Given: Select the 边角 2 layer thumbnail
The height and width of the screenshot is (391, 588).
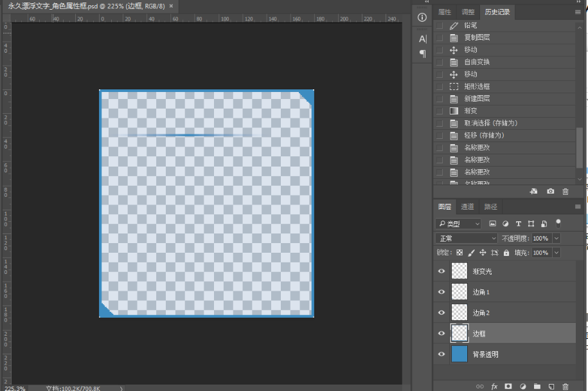Looking at the screenshot, I should click(x=459, y=313).
